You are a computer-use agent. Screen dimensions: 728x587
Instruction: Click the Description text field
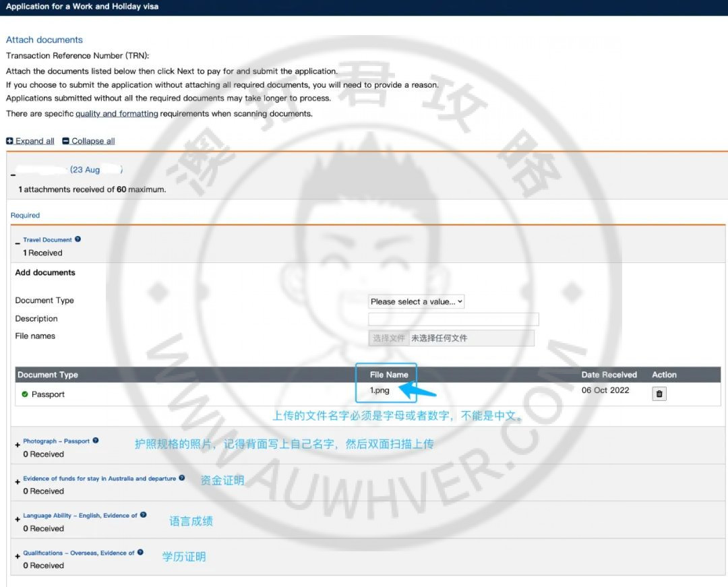point(454,319)
